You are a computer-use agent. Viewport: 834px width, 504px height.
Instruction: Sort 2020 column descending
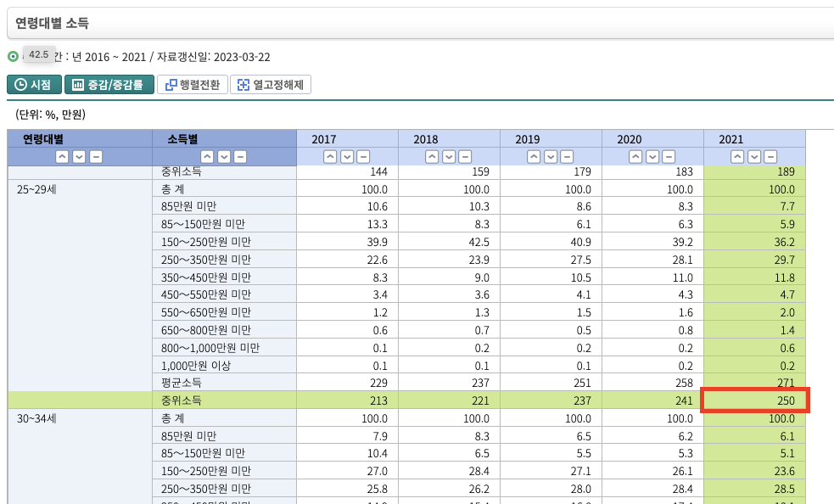652,156
